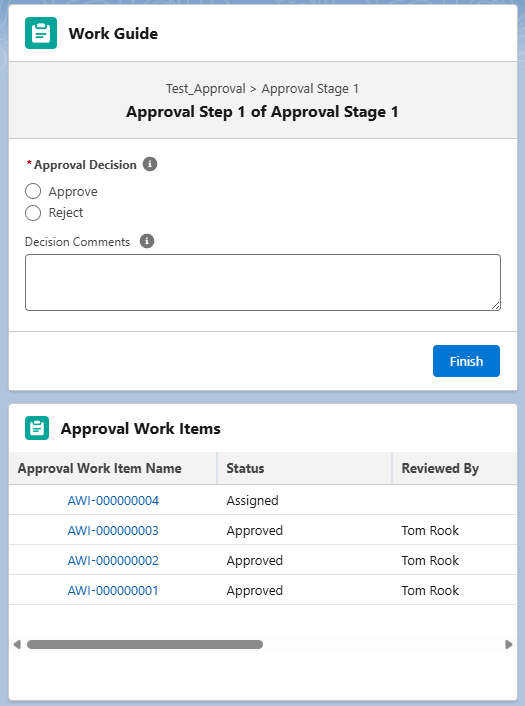
Task: Select the Approve radio button
Action: pyautogui.click(x=33, y=191)
